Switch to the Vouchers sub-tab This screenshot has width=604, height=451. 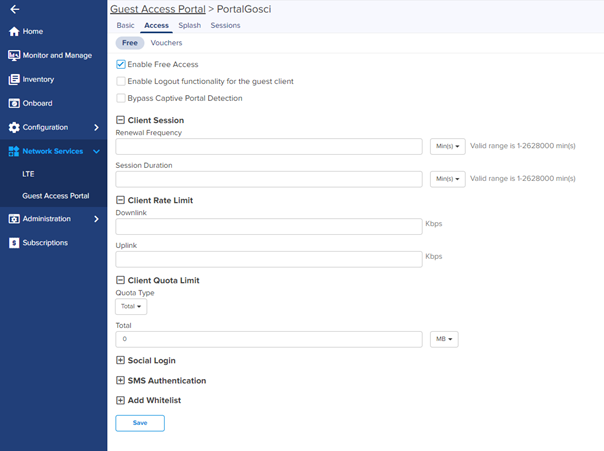click(166, 43)
